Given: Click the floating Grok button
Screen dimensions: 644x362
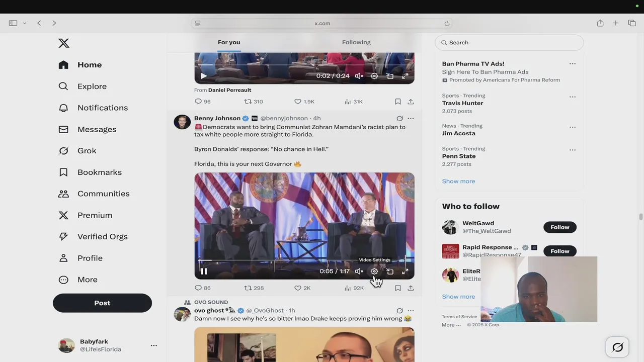Looking at the screenshot, I should 617,347.
